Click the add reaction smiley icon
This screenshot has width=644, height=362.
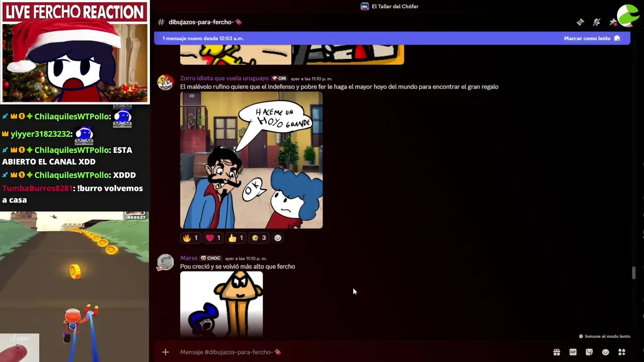pos(278,238)
